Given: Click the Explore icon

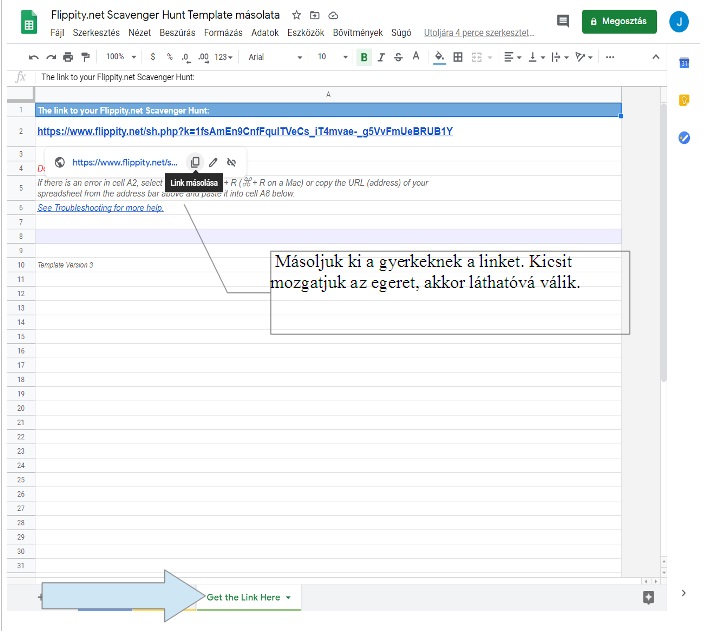Looking at the screenshot, I should coord(648,597).
